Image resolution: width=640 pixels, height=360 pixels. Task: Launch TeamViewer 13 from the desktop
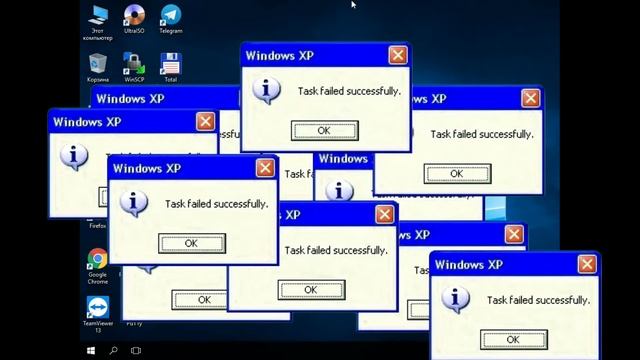click(x=98, y=314)
